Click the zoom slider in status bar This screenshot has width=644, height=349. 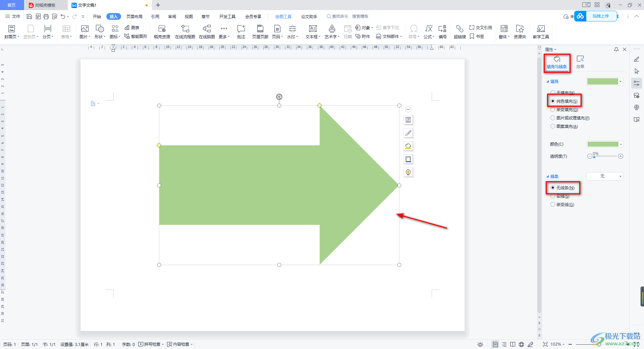tap(599, 344)
